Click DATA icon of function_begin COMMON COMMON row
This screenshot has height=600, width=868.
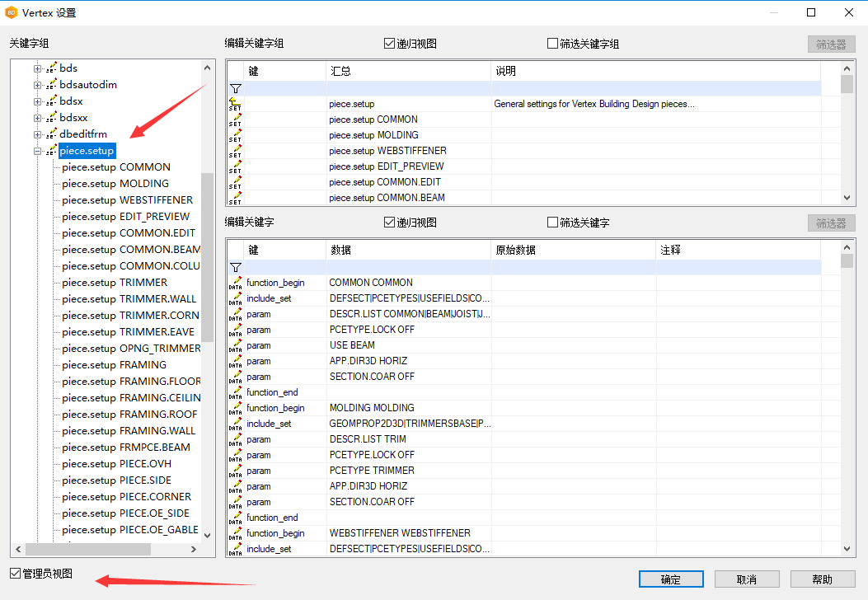tap(235, 283)
